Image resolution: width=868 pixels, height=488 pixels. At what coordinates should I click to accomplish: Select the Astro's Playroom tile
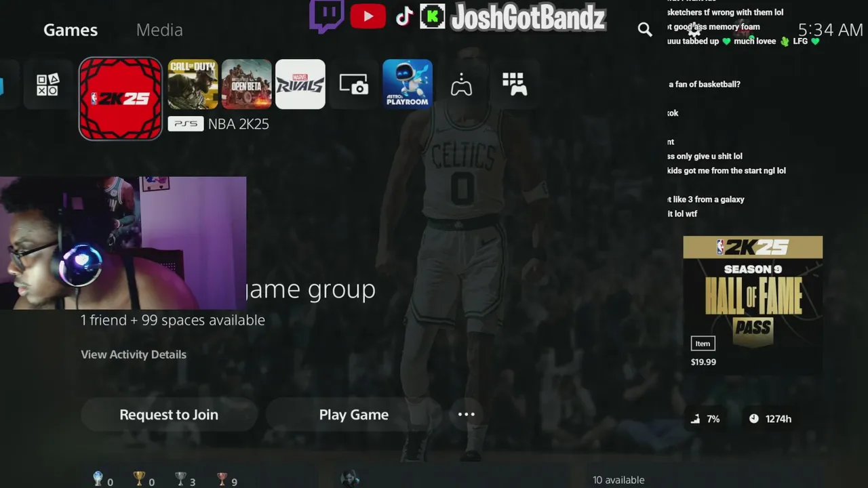pyautogui.click(x=408, y=85)
